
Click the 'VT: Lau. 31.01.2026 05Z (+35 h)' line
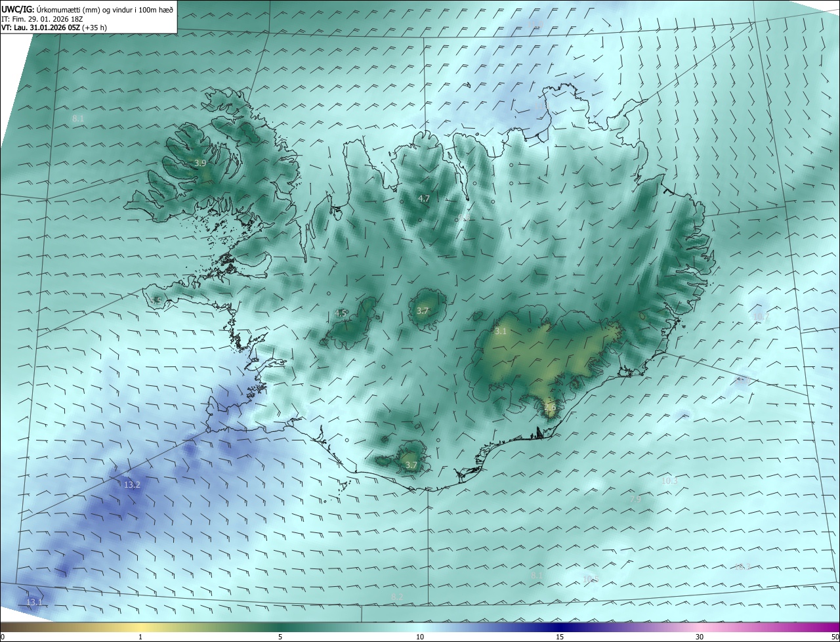point(54,28)
